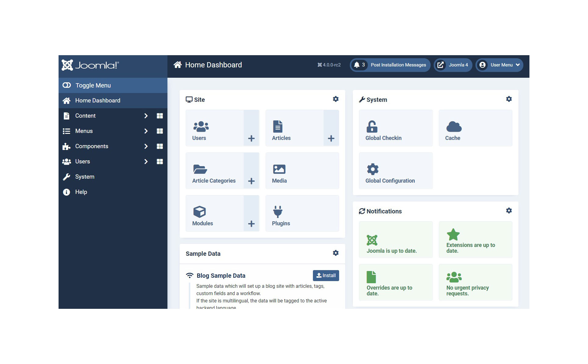This screenshot has height=364, width=588.
Task: Open the Site module settings gear
Action: pyautogui.click(x=336, y=99)
